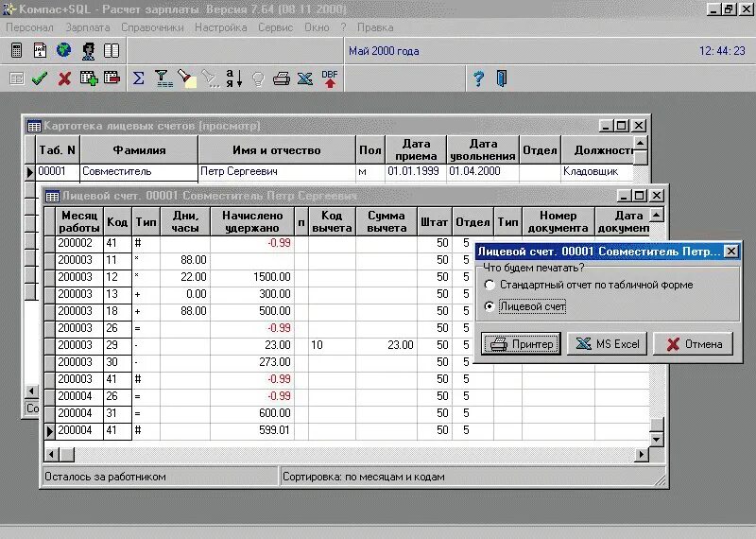756x539 pixels.
Task: Click the form view icon
Action: point(17,78)
